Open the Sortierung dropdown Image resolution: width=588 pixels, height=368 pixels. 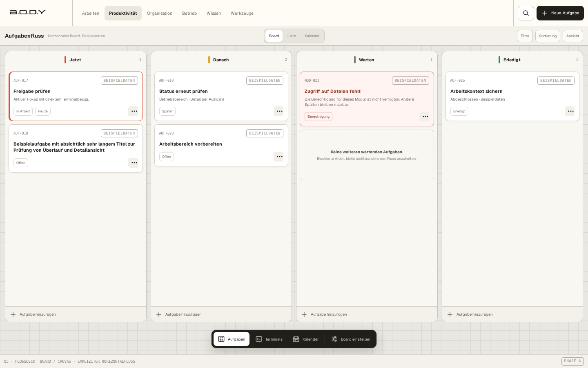coord(548,36)
